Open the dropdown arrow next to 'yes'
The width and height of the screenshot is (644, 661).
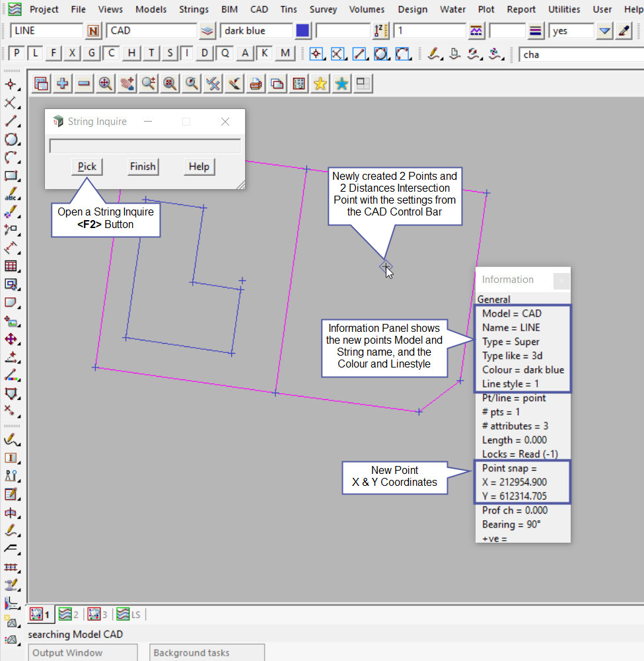604,31
